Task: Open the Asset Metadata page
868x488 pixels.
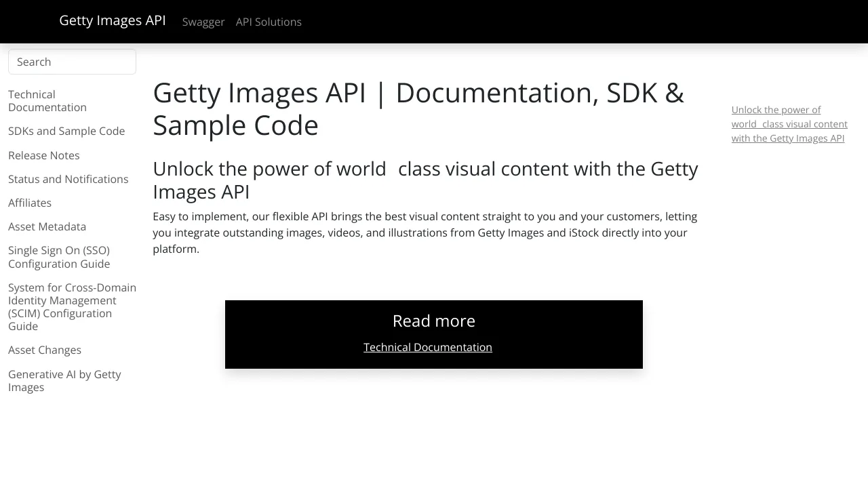Action: [x=47, y=226]
